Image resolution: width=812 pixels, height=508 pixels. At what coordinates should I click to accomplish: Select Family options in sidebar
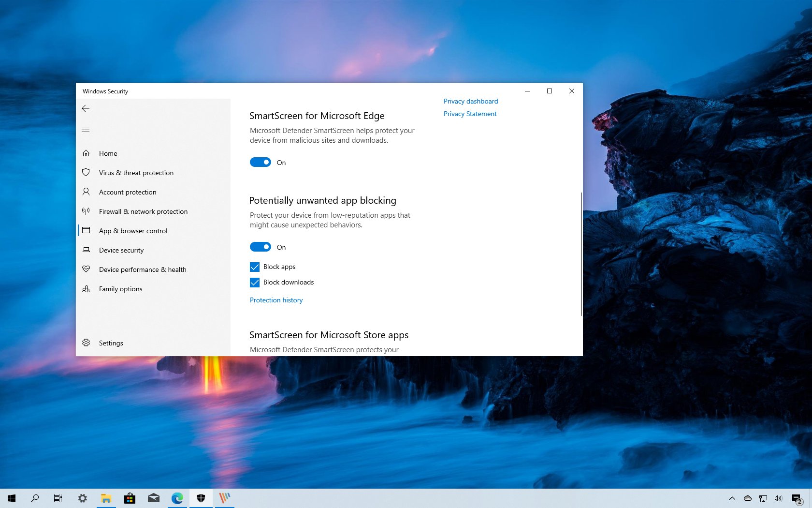click(x=120, y=289)
